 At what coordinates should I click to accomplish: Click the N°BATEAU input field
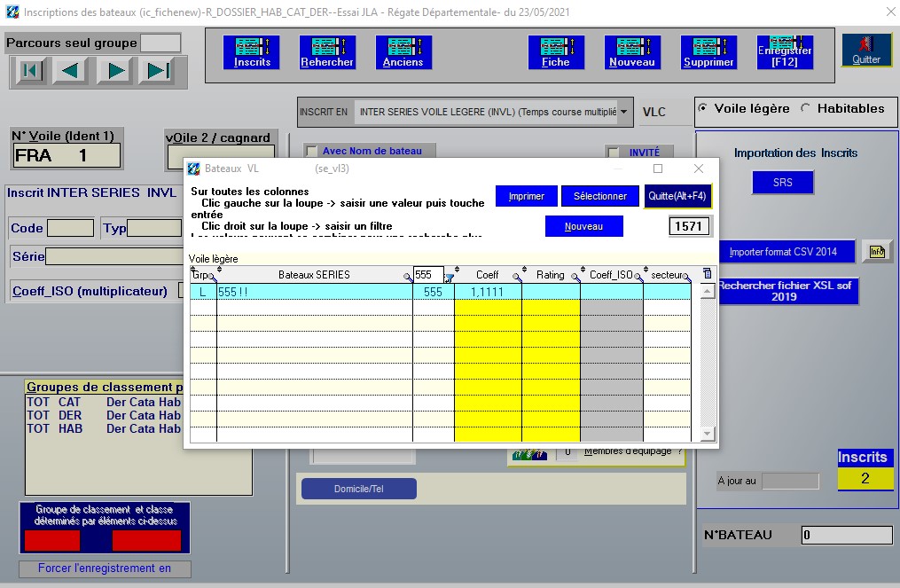point(847,535)
